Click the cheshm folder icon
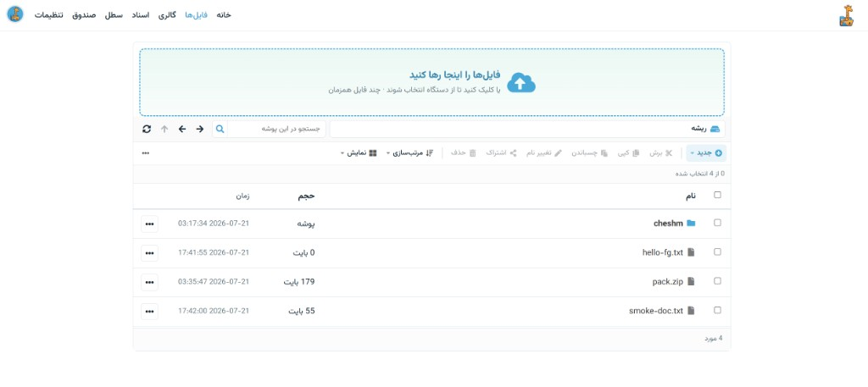 [x=691, y=223]
